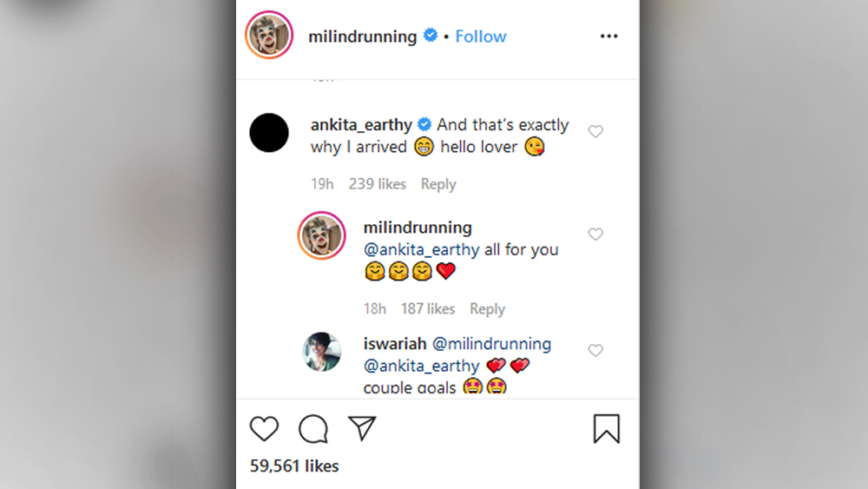
Task: View the 239 likes on the comment
Action: 378,184
